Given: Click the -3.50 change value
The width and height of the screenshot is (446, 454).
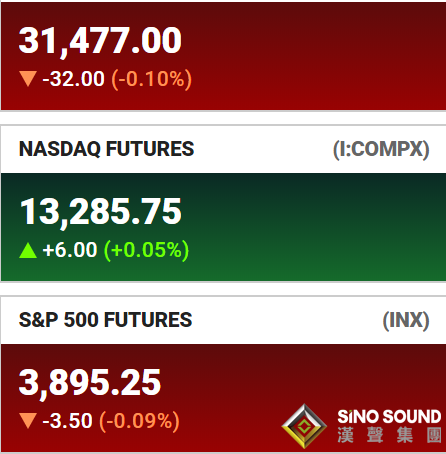Looking at the screenshot, I should coord(67,421).
